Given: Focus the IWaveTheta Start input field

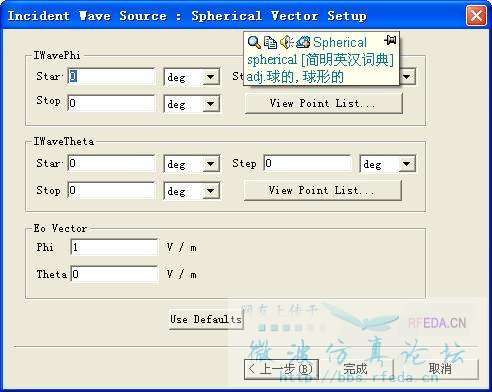Looking at the screenshot, I should [111, 163].
